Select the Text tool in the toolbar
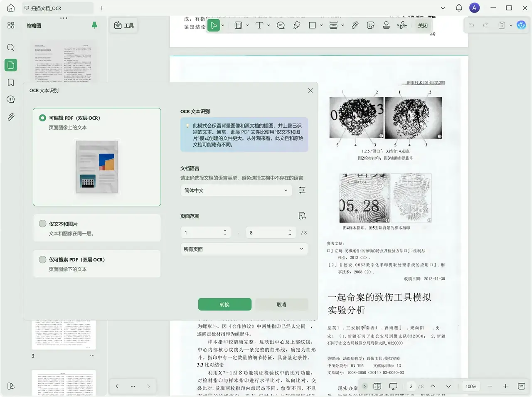The image size is (532, 397). 259,25
